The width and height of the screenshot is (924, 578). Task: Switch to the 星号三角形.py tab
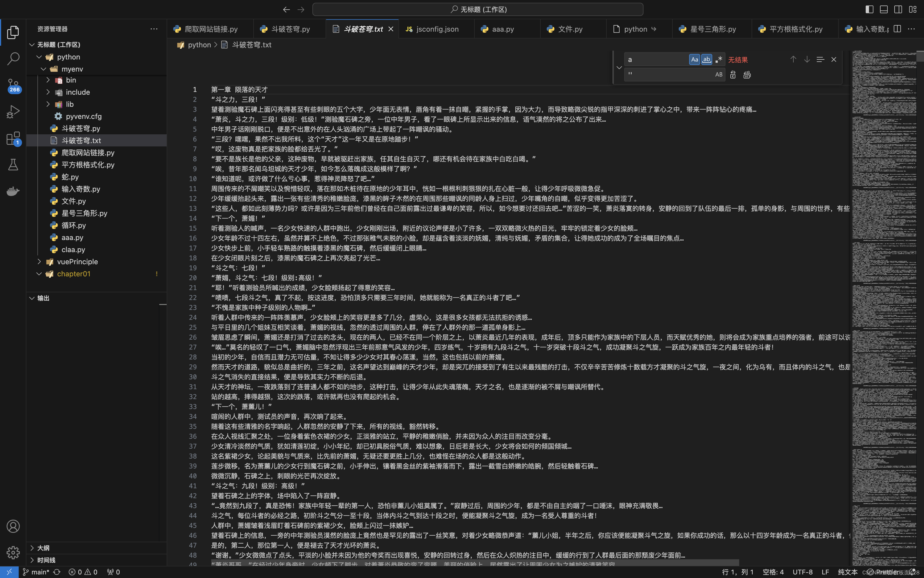(712, 29)
